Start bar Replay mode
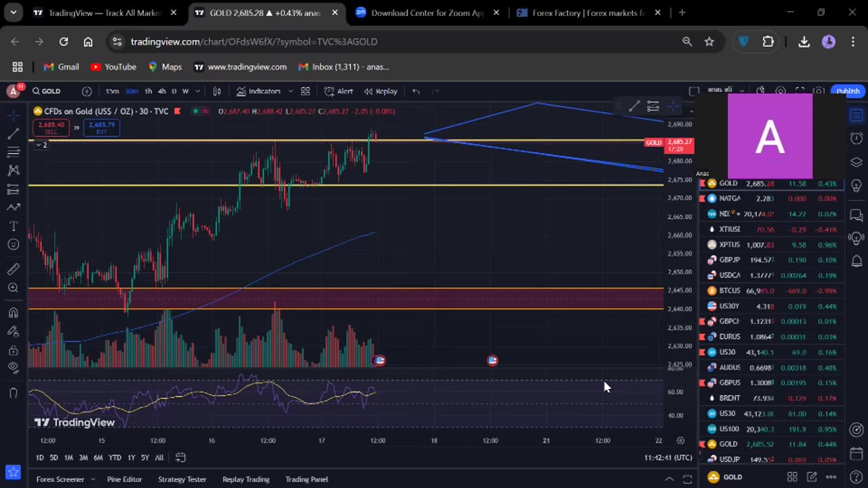The height and width of the screenshot is (488, 868). [x=380, y=91]
